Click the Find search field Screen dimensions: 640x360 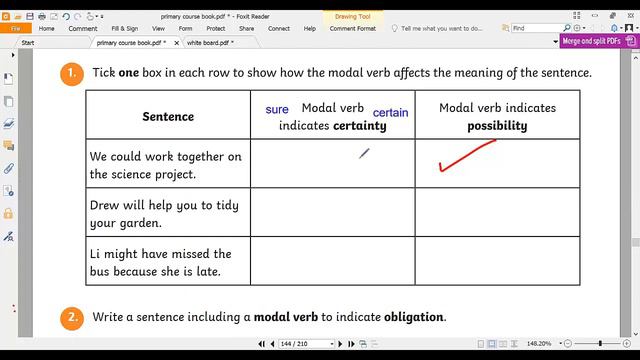(x=536, y=28)
